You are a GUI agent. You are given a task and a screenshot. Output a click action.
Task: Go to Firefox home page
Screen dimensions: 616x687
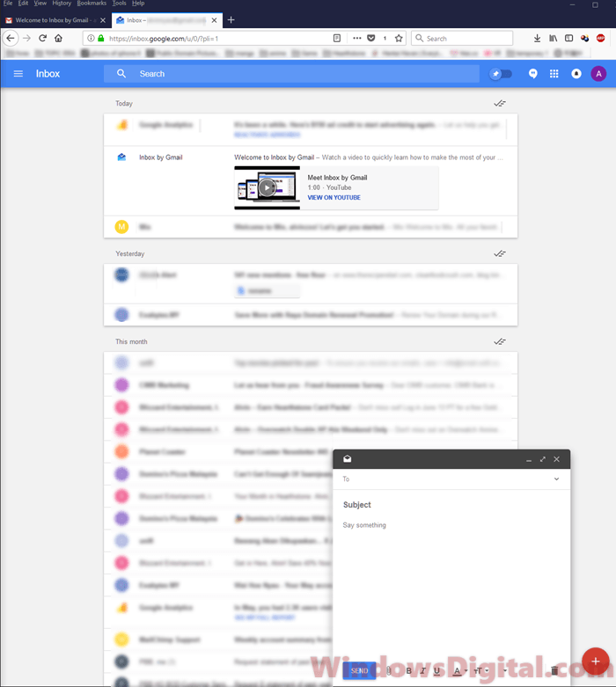58,38
